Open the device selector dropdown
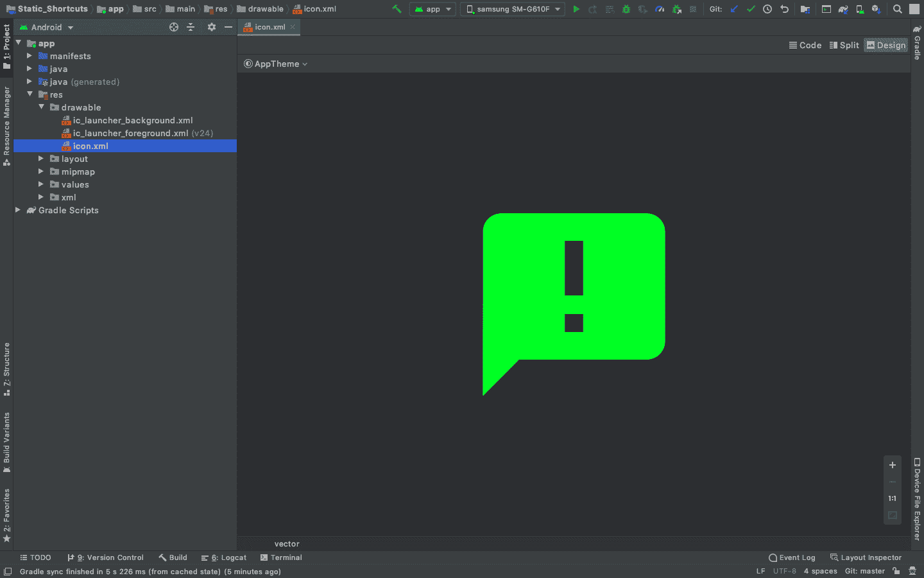Image resolution: width=924 pixels, height=578 pixels. pyautogui.click(x=512, y=9)
